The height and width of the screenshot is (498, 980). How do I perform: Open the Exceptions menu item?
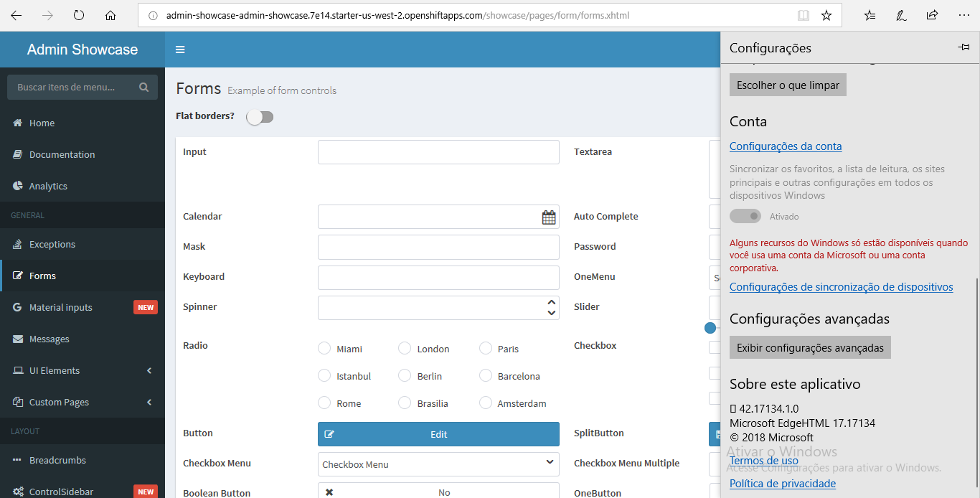[x=52, y=245]
